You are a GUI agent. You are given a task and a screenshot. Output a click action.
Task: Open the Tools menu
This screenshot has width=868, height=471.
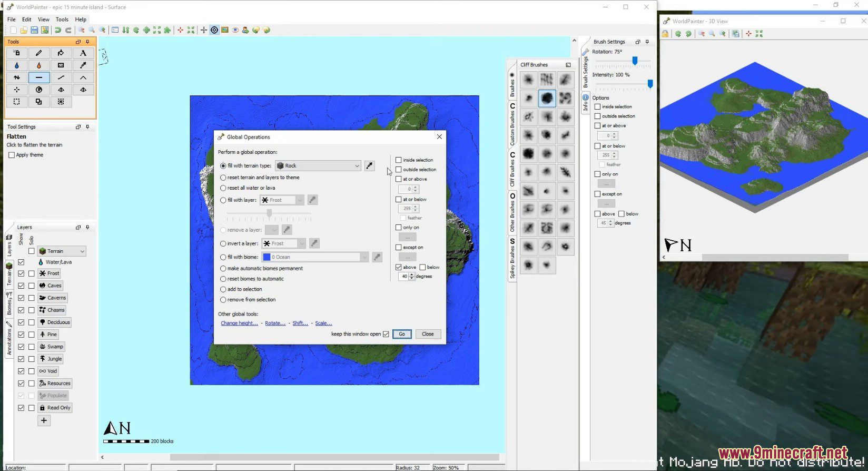click(62, 19)
